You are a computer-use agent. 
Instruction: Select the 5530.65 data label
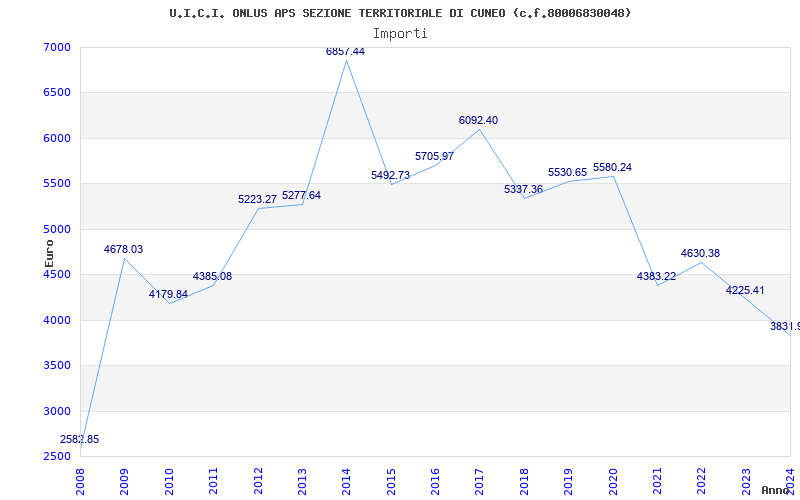567,172
